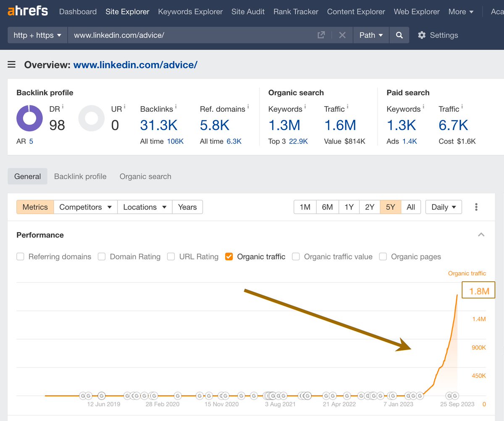Image resolution: width=504 pixels, height=421 pixels.
Task: Toggle the hamburger sidebar menu
Action: click(12, 65)
